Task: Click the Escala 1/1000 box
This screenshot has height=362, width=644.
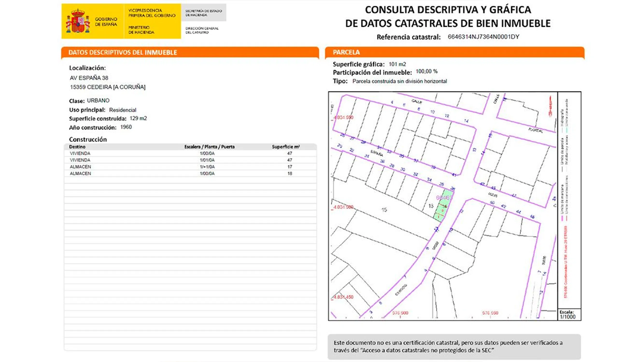Action: [x=569, y=314]
